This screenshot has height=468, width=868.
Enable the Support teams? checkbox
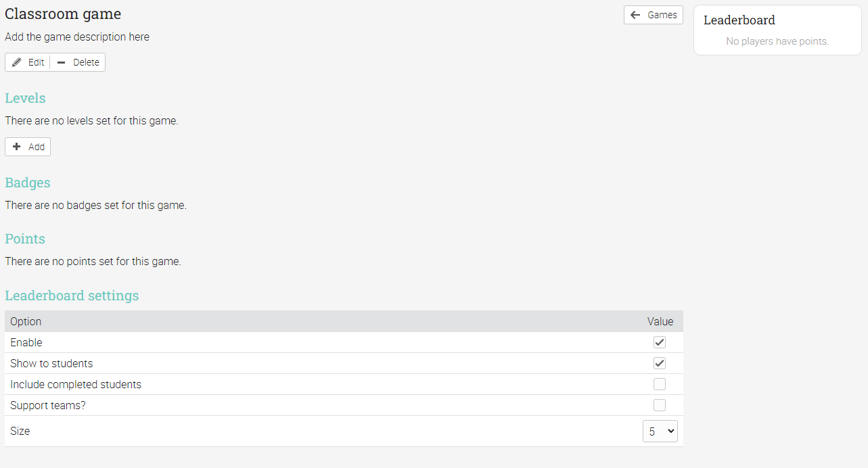tap(660, 405)
